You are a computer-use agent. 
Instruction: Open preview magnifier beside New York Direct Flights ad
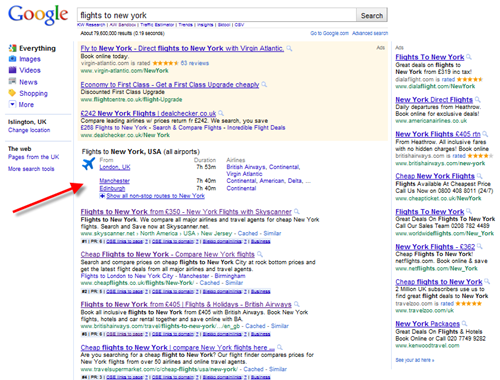tap(478, 99)
